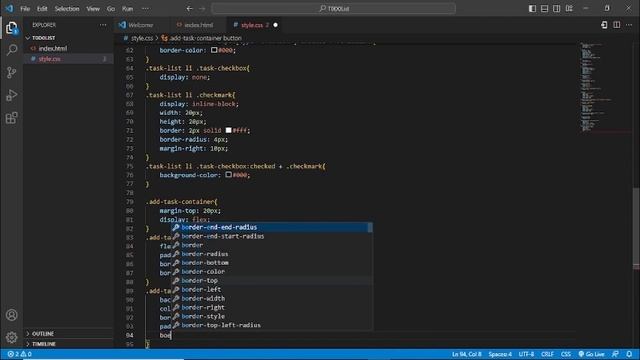Open the Accounts menu icon

(x=11, y=315)
